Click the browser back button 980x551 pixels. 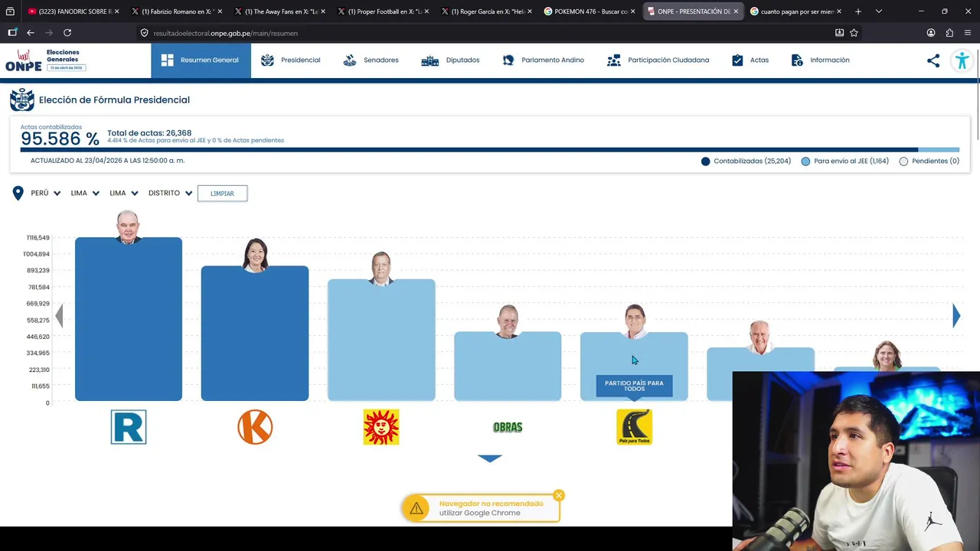[31, 33]
